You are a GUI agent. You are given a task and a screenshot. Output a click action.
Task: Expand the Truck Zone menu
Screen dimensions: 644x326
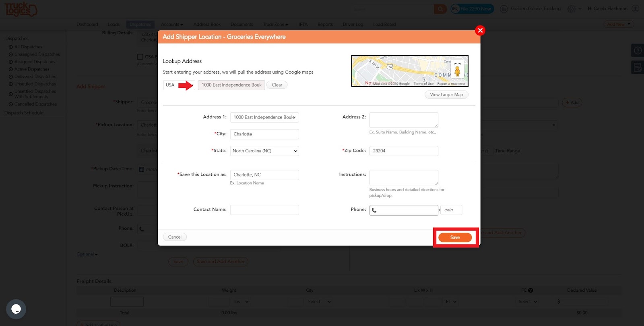pyautogui.click(x=276, y=25)
